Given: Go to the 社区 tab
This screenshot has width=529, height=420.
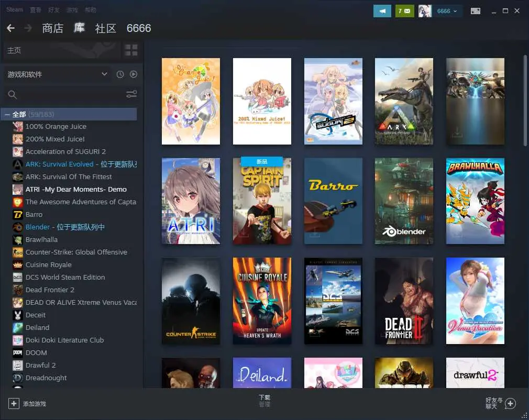Looking at the screenshot, I should (x=106, y=28).
